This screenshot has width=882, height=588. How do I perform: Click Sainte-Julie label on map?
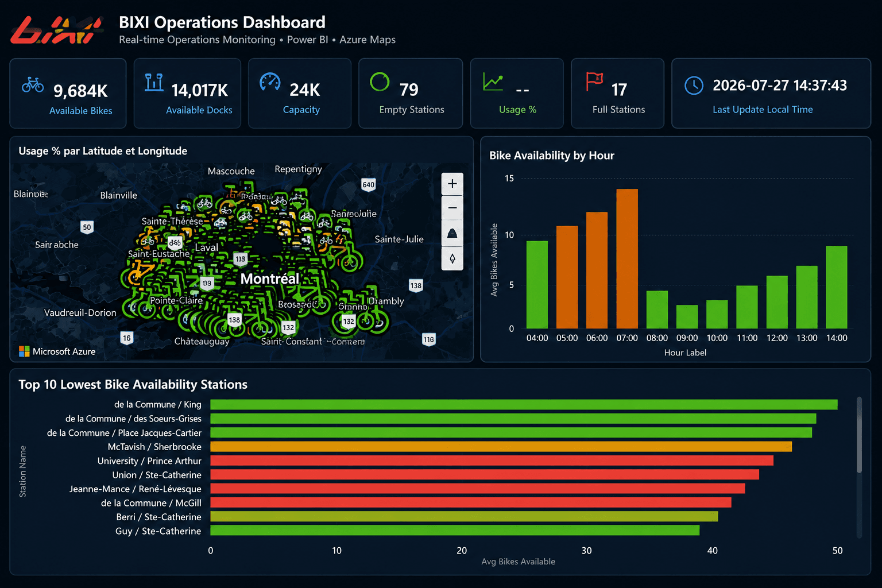399,239
